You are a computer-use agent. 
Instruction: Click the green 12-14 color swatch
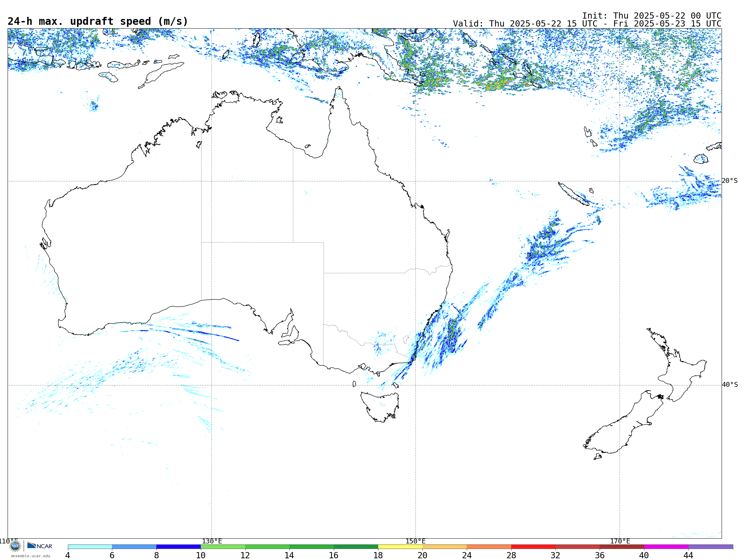267,547
